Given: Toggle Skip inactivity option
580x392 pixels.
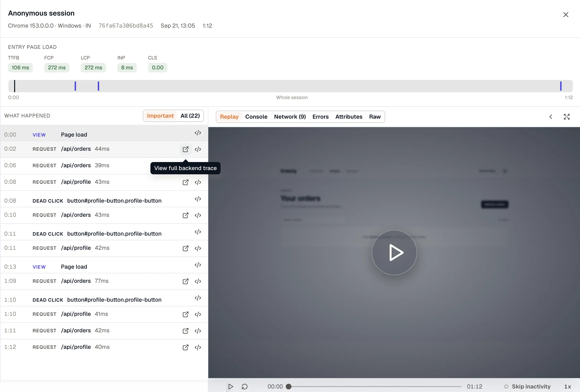Looking at the screenshot, I should point(527,387).
